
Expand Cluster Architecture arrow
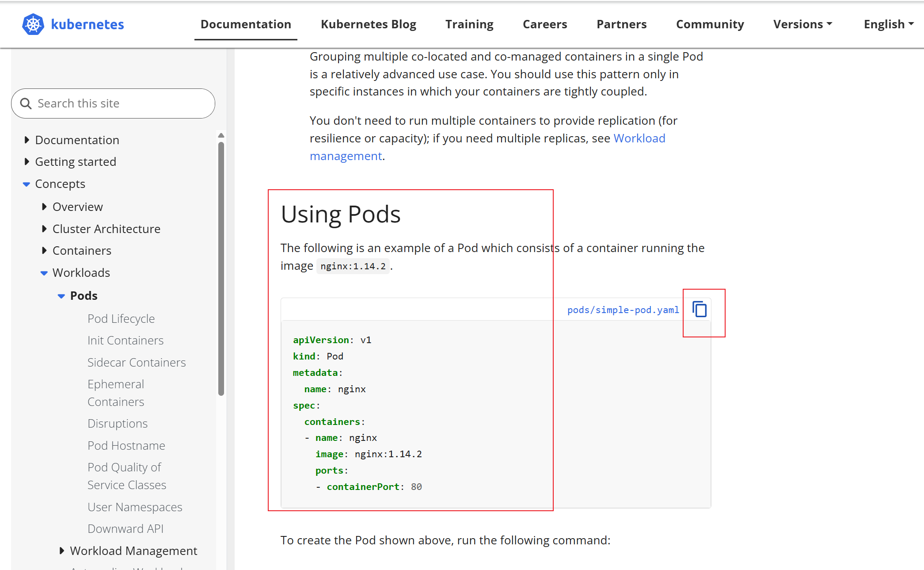[44, 229]
